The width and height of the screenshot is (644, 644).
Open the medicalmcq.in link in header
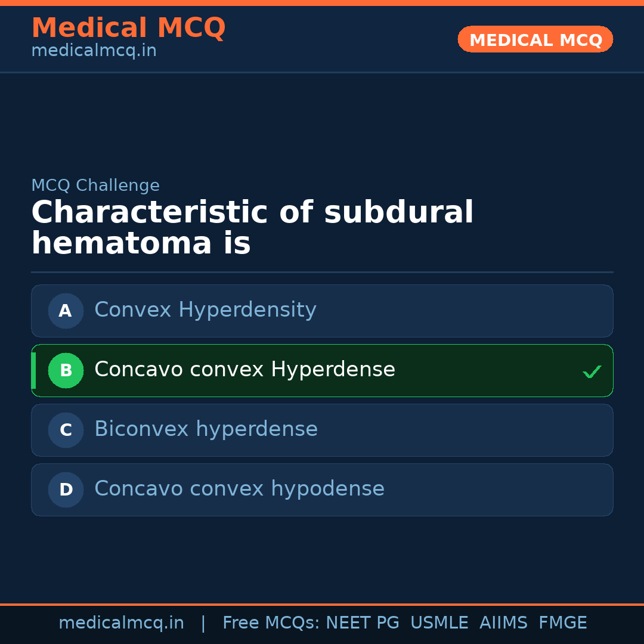click(94, 51)
